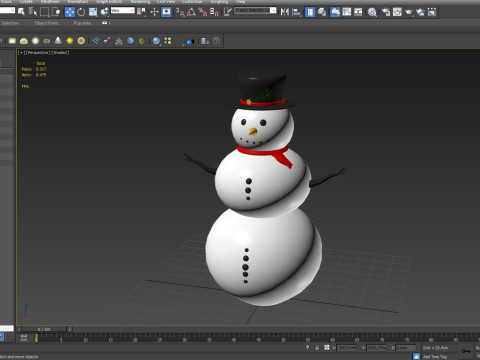Image resolution: width=480 pixels, height=360 pixels.
Task: Open Edit Named Selection Sets
Action: click(x=228, y=12)
